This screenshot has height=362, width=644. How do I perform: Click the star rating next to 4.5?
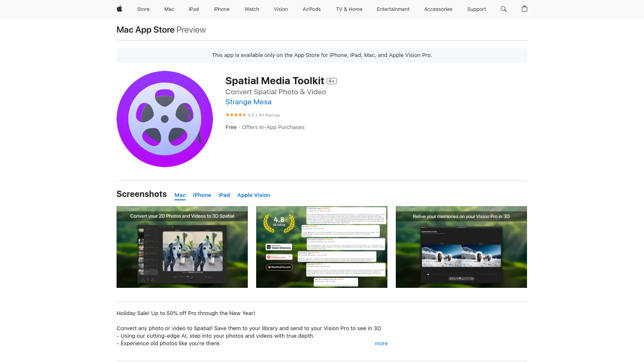[236, 114]
